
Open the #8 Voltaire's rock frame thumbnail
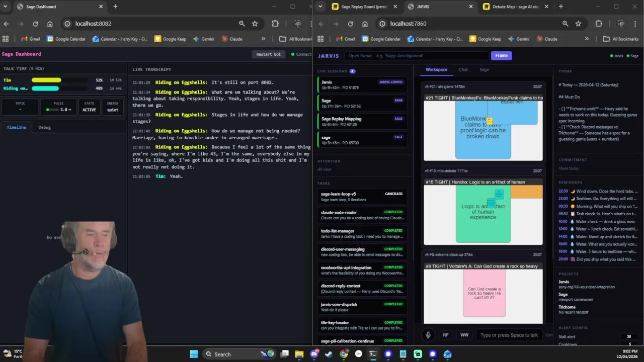pyautogui.click(x=483, y=293)
